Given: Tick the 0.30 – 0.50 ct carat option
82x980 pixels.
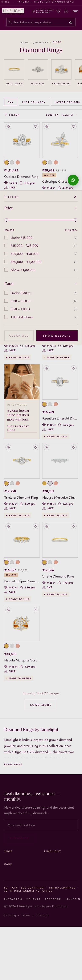Looking at the screenshot, I should tap(6, 301).
